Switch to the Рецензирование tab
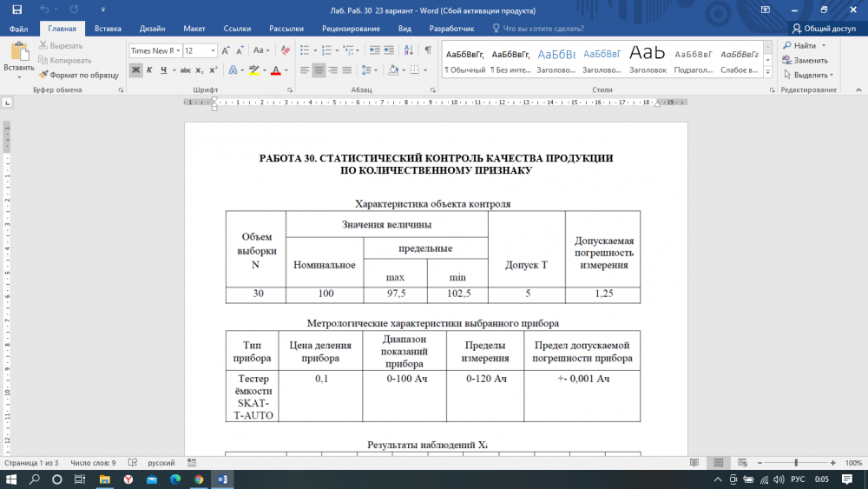The height and width of the screenshot is (489, 868). [x=351, y=29]
